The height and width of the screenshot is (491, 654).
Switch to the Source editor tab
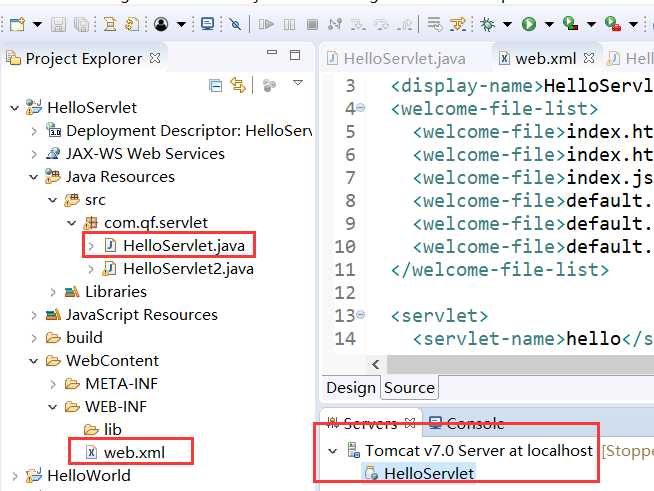point(410,388)
